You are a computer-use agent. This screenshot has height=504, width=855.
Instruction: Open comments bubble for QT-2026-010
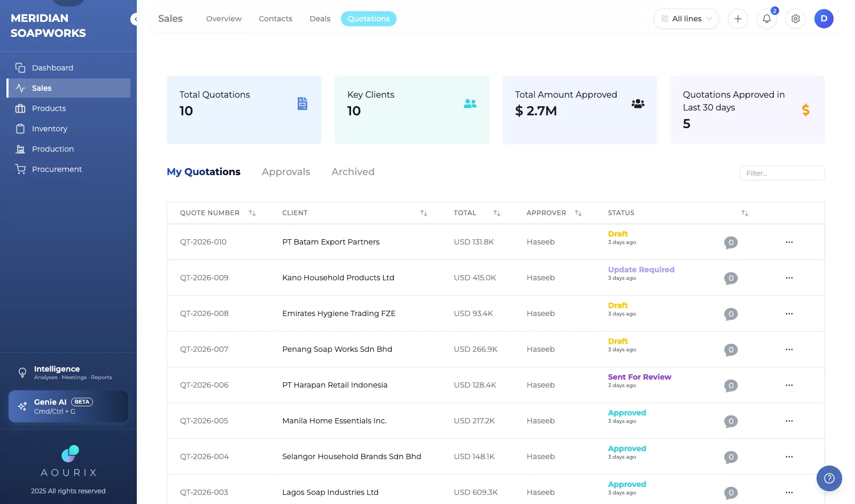point(731,242)
